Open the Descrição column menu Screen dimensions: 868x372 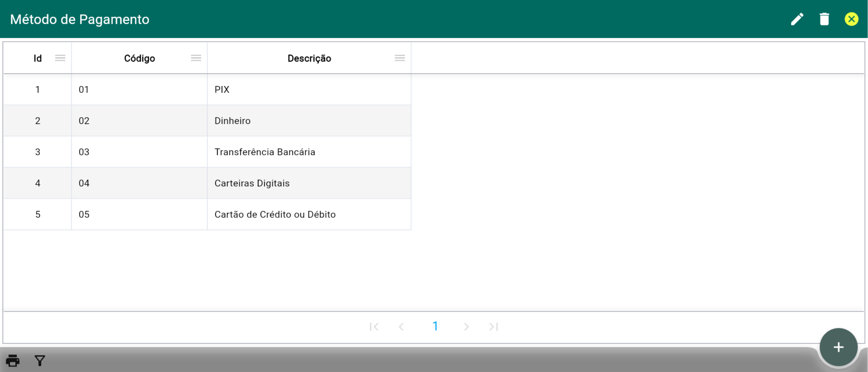(x=400, y=58)
